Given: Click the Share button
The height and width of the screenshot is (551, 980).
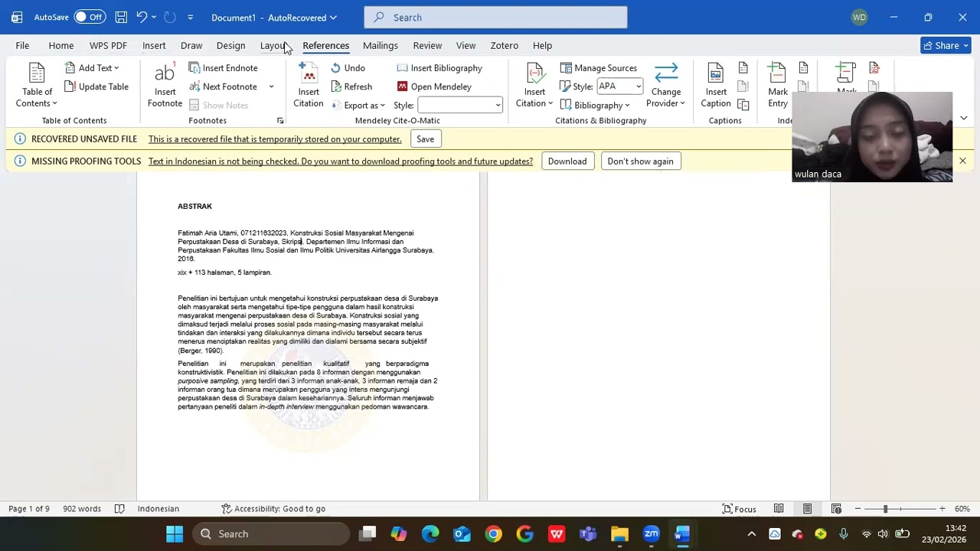Looking at the screenshot, I should (946, 45).
